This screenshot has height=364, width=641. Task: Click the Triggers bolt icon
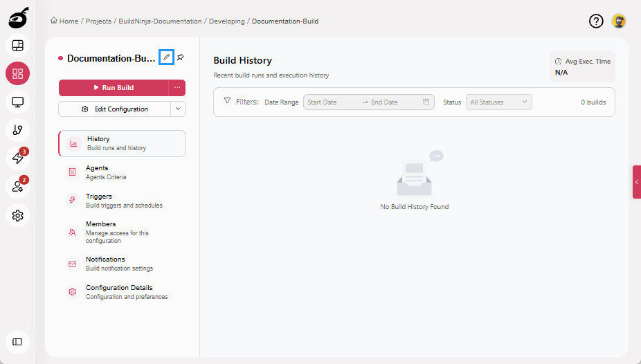click(x=73, y=200)
